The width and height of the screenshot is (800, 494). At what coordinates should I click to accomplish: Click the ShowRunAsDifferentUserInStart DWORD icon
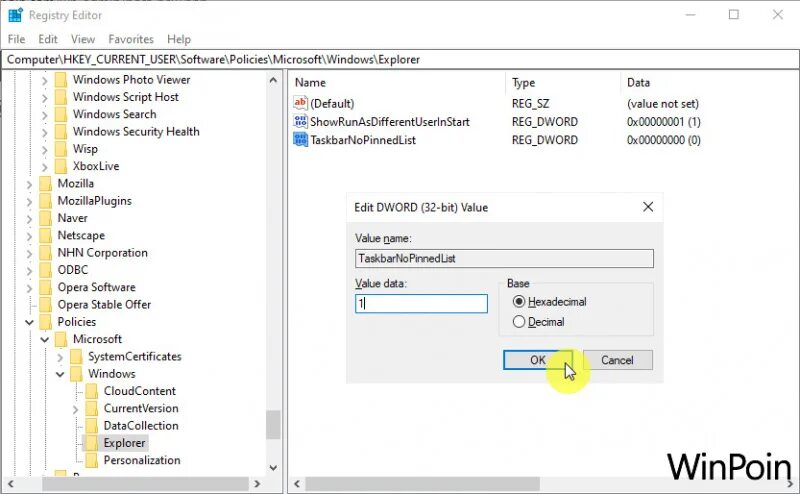301,121
